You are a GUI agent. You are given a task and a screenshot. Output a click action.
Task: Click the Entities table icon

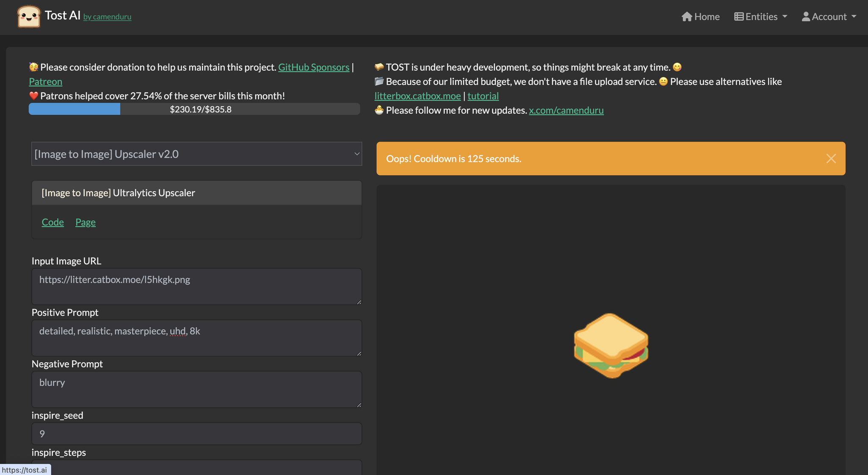(x=739, y=17)
